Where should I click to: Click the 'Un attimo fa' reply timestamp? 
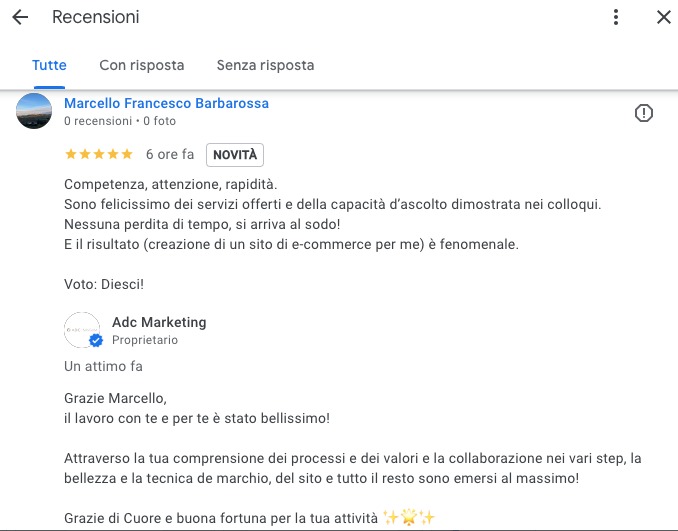tap(103, 366)
